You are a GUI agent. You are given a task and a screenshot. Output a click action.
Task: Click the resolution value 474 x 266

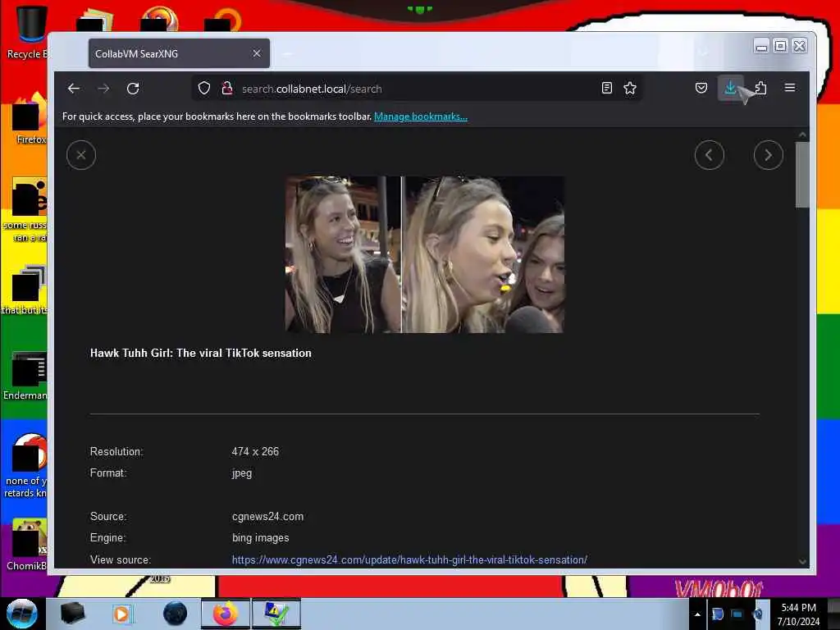pos(255,452)
